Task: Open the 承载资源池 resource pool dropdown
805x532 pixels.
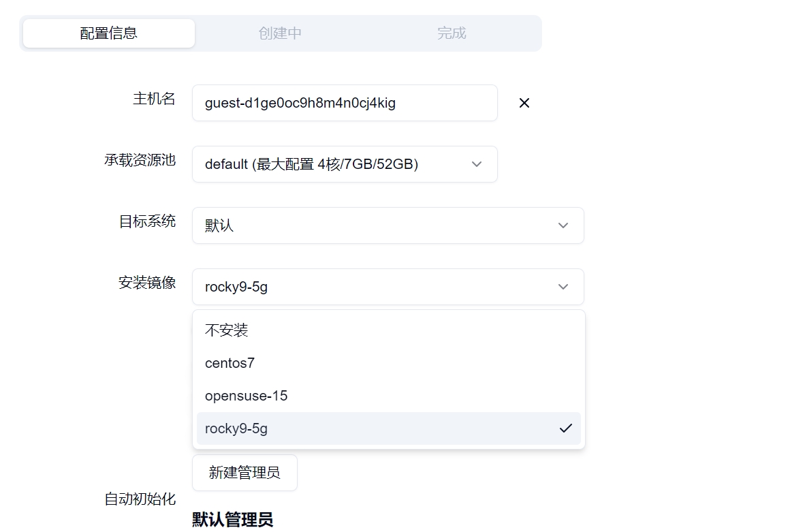Action: tap(345, 163)
